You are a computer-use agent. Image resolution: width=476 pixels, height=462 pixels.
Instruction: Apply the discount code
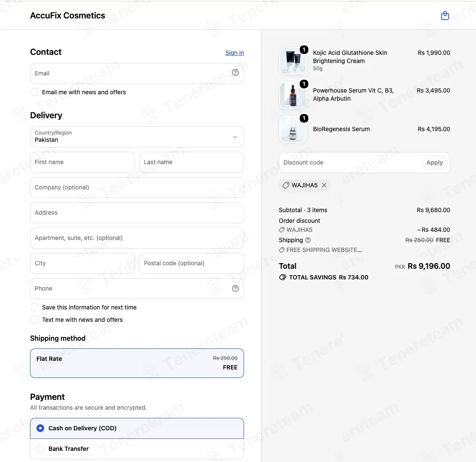[x=434, y=162]
